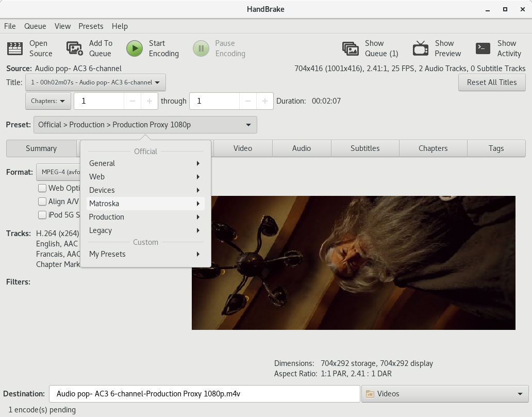The width and height of the screenshot is (532, 417).
Task: Decrease the ending chapter with the minus button
Action: 248,101
